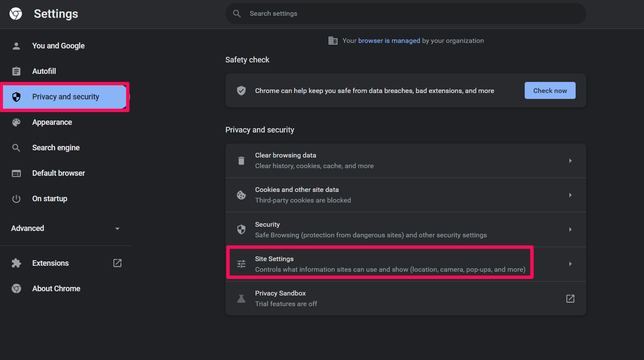Click the sliders icon for Site Settings
644x360 pixels.
pyautogui.click(x=241, y=264)
